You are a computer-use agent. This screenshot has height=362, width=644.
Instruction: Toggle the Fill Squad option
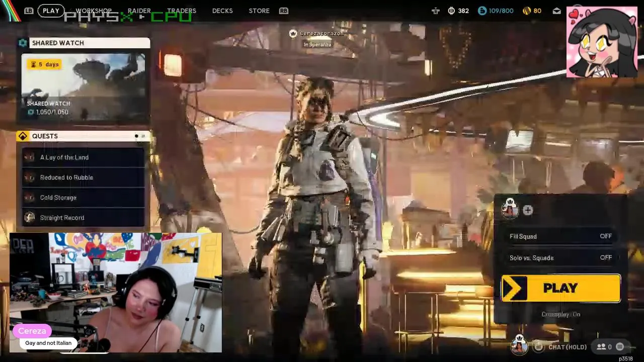561,236
